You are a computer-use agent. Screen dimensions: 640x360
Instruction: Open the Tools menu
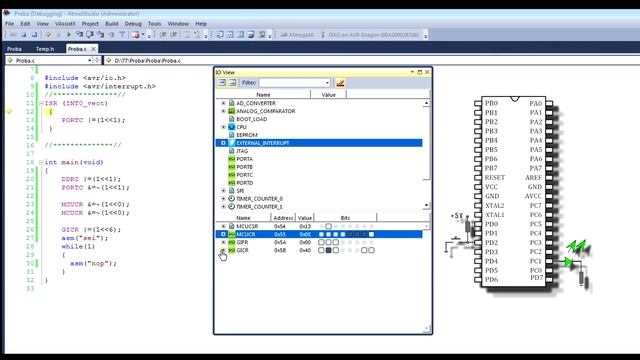tap(154, 24)
